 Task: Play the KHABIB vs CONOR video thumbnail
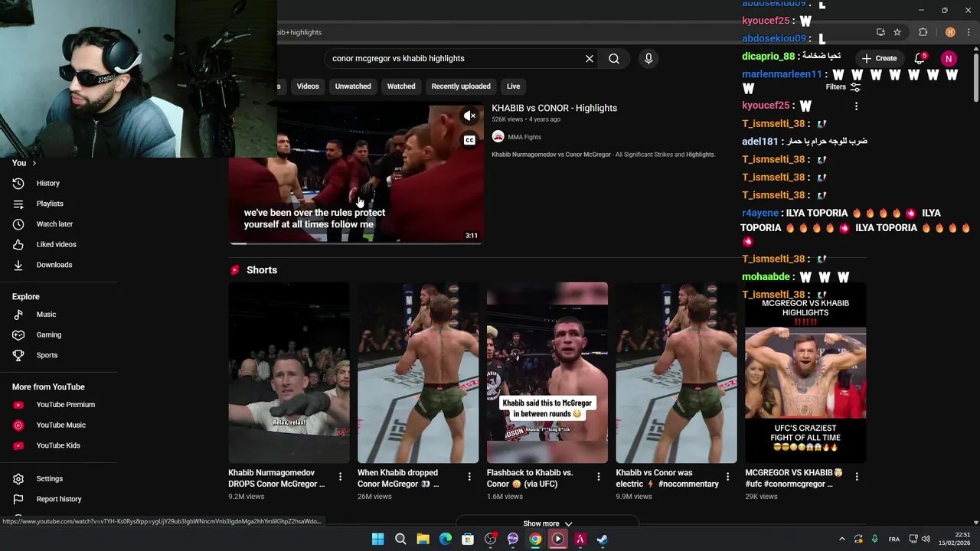pyautogui.click(x=357, y=174)
